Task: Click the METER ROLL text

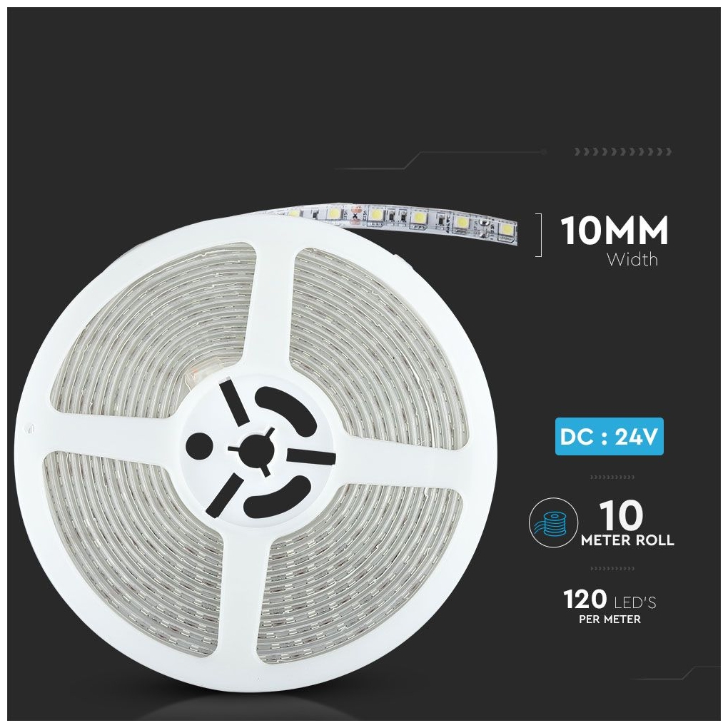Action: (627, 540)
